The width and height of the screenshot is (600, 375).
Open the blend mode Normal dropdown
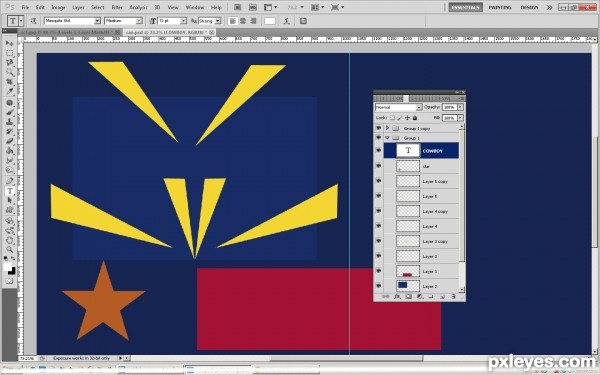tap(398, 107)
